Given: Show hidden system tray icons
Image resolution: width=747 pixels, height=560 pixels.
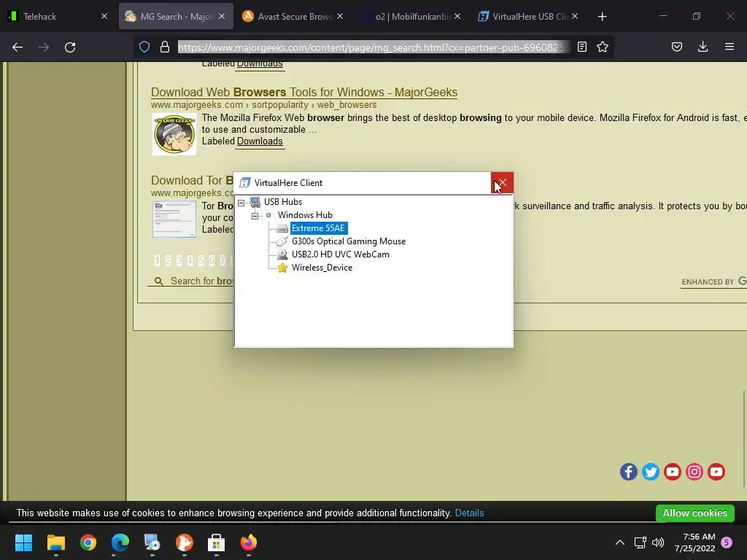Looking at the screenshot, I should tap(620, 542).
